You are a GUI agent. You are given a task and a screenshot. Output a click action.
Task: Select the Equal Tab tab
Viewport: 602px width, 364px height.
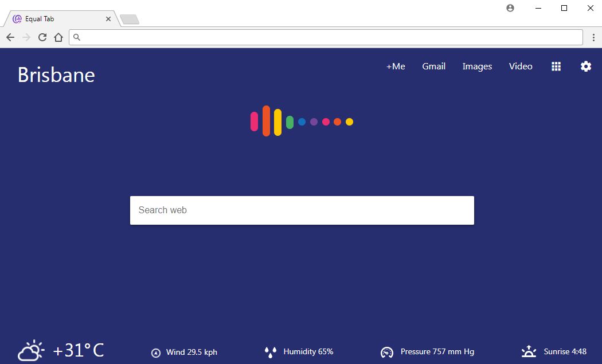click(61, 19)
